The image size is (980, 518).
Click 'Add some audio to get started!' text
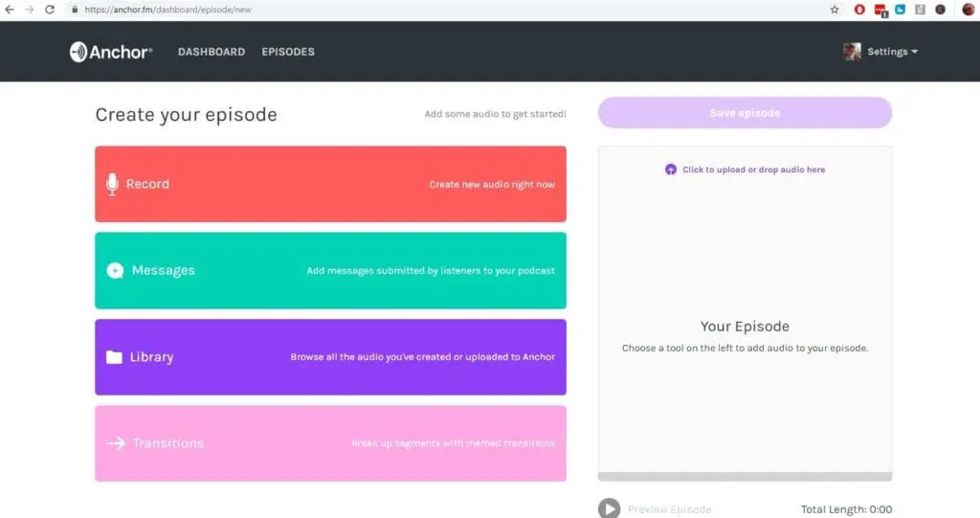pos(495,114)
